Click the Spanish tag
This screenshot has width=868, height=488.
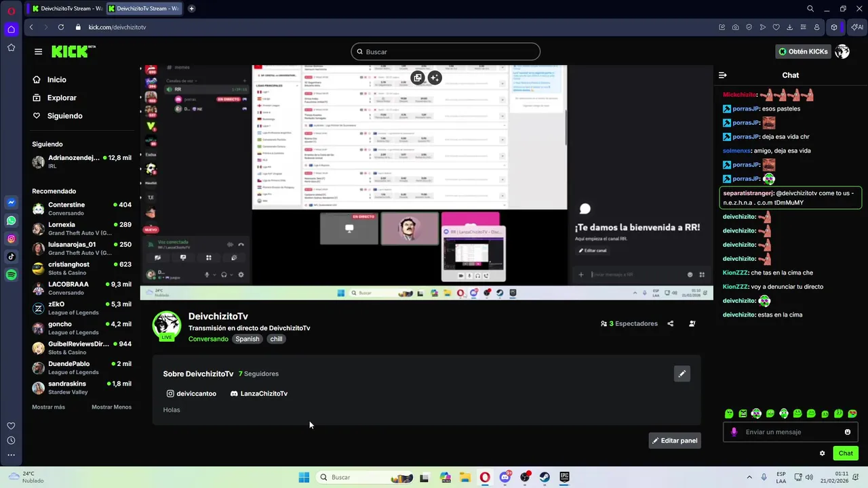click(248, 339)
